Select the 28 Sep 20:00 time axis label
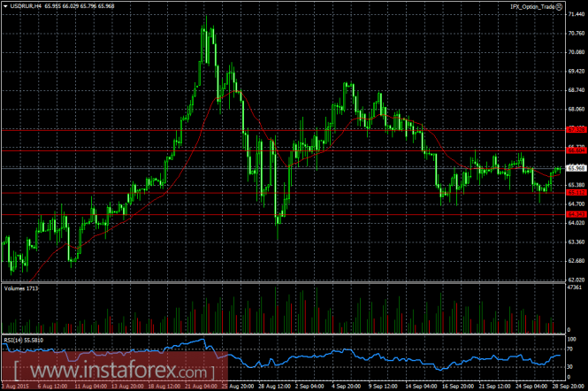The width and height of the screenshot is (588, 391). [569, 386]
